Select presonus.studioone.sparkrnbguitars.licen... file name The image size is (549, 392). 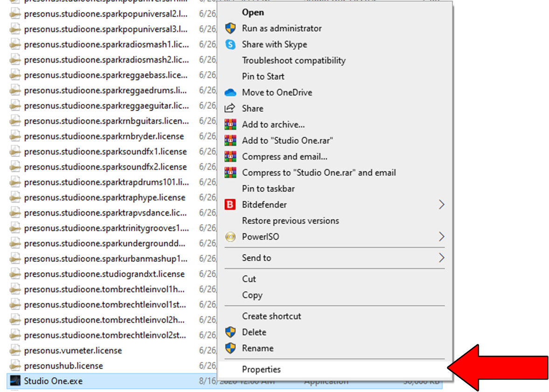[x=106, y=121]
